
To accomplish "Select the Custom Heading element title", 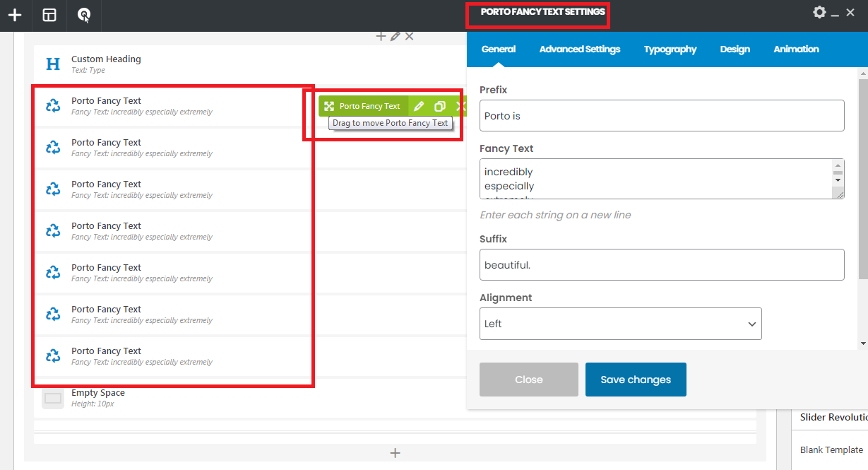I will coord(106,59).
